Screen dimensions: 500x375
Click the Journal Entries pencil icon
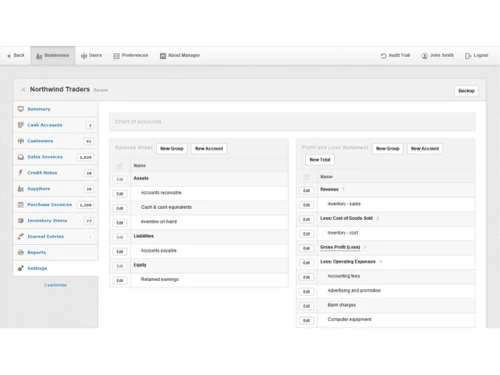[x=21, y=236]
